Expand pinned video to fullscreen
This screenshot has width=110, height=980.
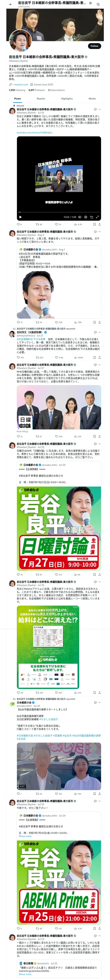pyautogui.click(x=97, y=217)
